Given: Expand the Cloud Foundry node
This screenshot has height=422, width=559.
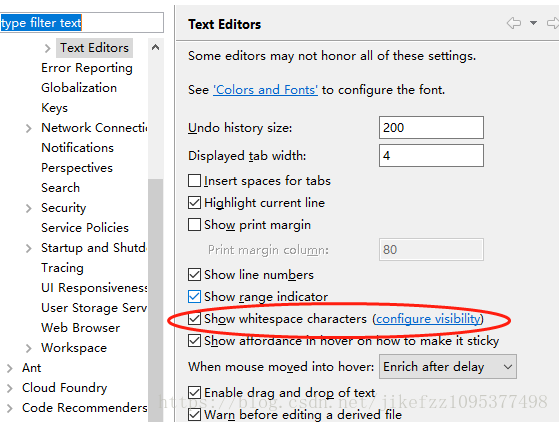Looking at the screenshot, I should tap(10, 388).
